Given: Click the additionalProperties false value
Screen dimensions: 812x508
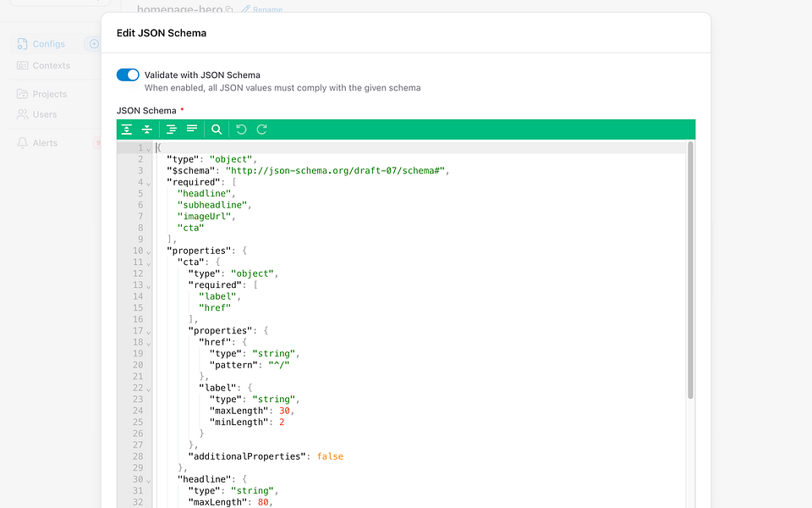Looking at the screenshot, I should [x=331, y=456].
